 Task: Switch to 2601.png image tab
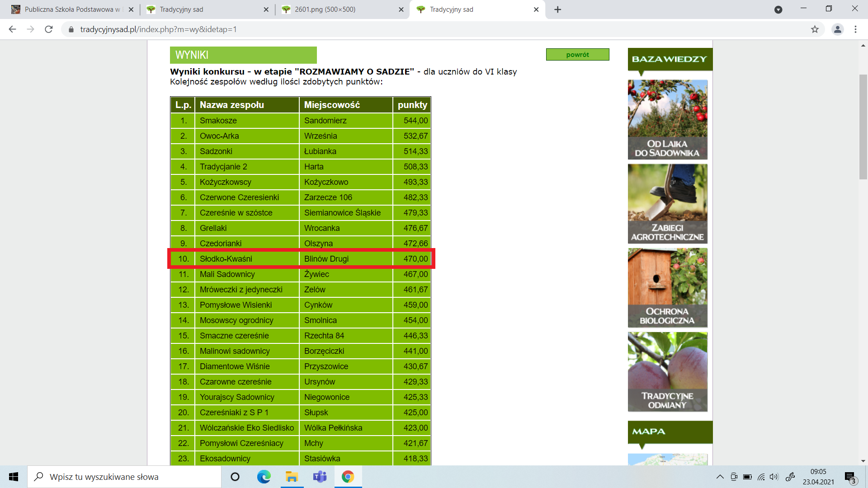325,9
